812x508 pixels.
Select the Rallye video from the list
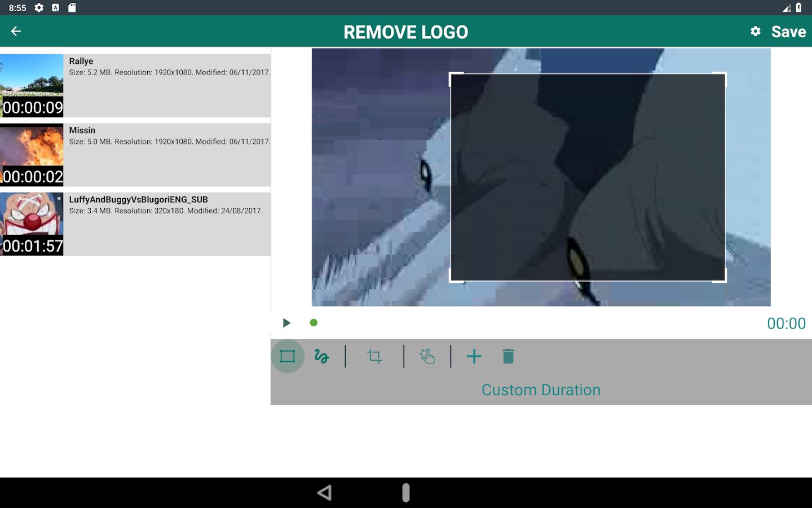coord(135,86)
